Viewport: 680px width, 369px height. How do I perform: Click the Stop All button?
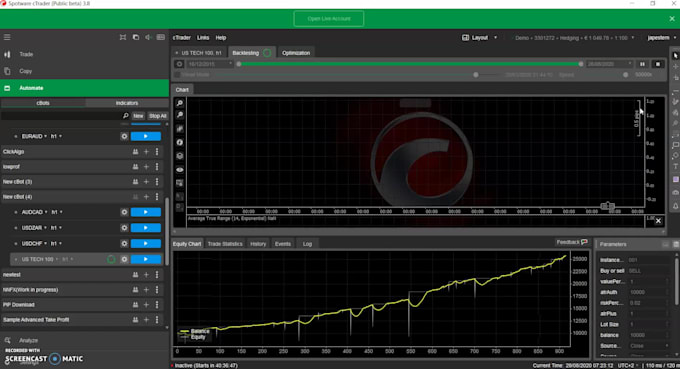point(157,116)
